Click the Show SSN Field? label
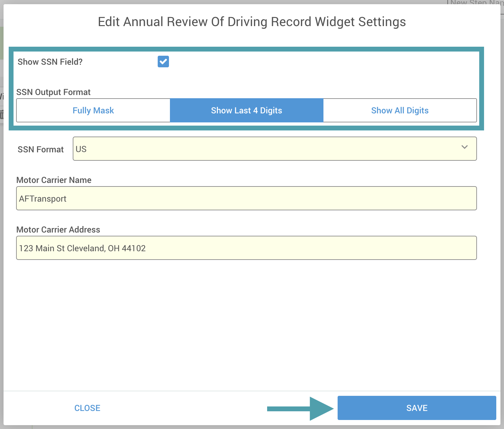 pos(50,62)
